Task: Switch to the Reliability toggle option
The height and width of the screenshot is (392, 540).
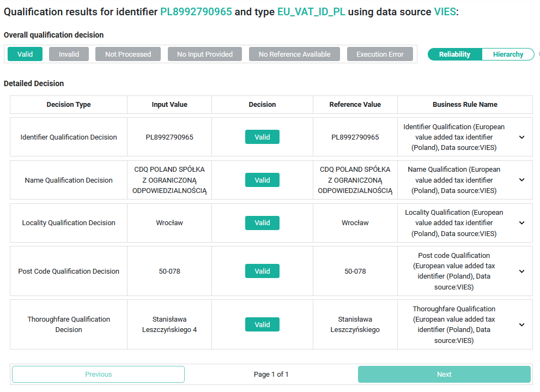Action: tap(454, 55)
